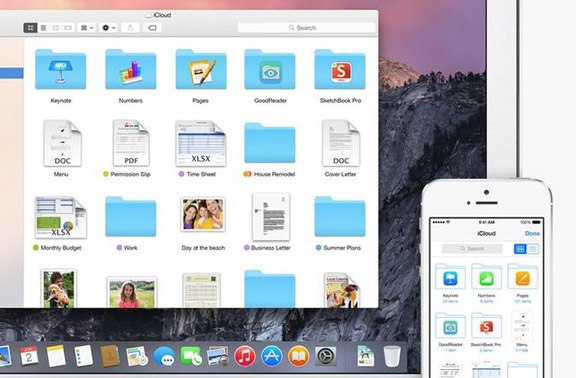Open the Work folder
The width and height of the screenshot is (576, 378).
click(x=130, y=217)
